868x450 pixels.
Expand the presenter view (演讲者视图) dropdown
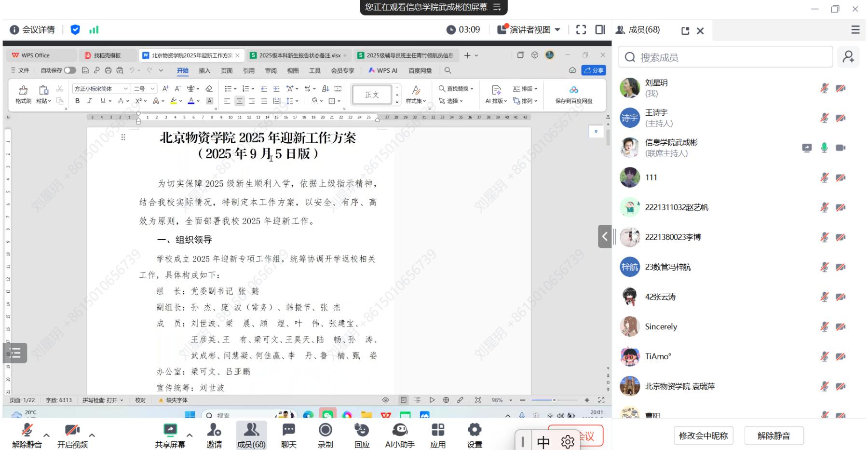[x=557, y=30]
